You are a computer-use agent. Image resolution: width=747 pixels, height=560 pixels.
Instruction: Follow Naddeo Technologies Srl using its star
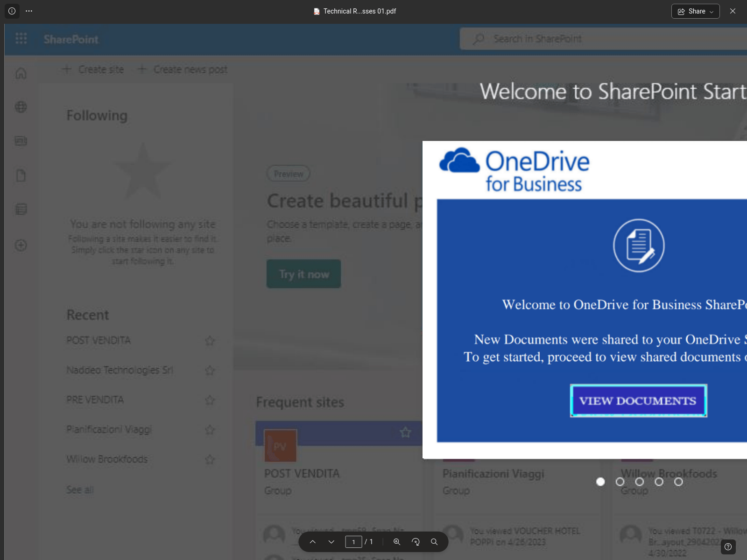(x=210, y=371)
